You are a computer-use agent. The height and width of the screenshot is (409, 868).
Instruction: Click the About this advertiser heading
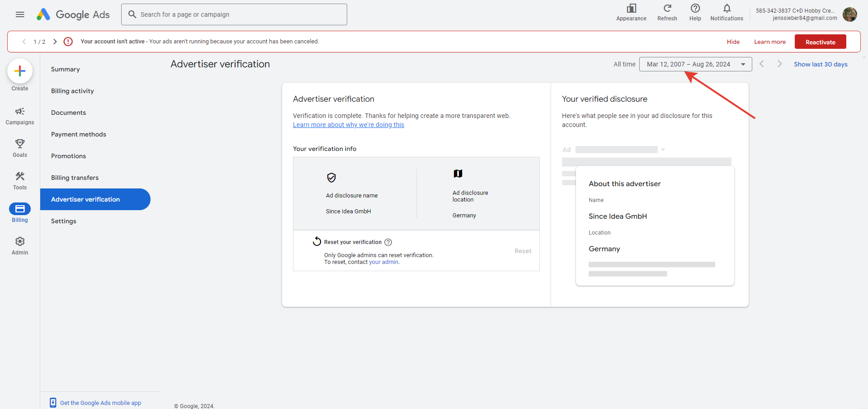pos(624,183)
